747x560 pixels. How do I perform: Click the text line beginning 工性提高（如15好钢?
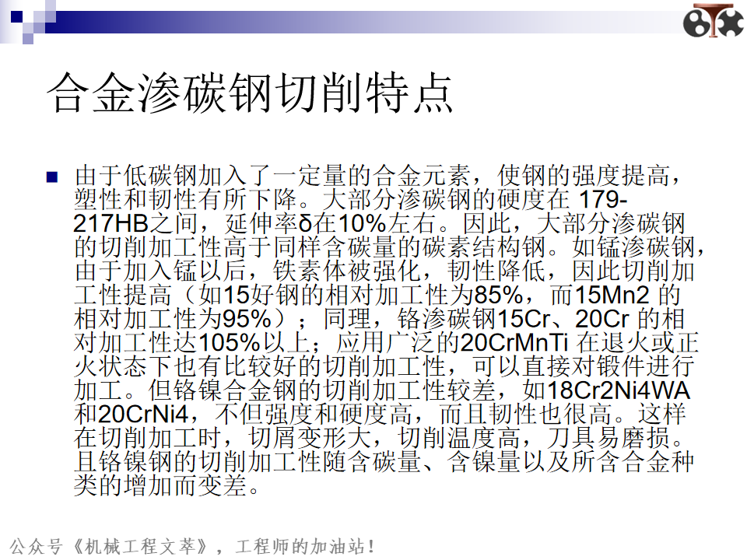pyautogui.click(x=377, y=295)
